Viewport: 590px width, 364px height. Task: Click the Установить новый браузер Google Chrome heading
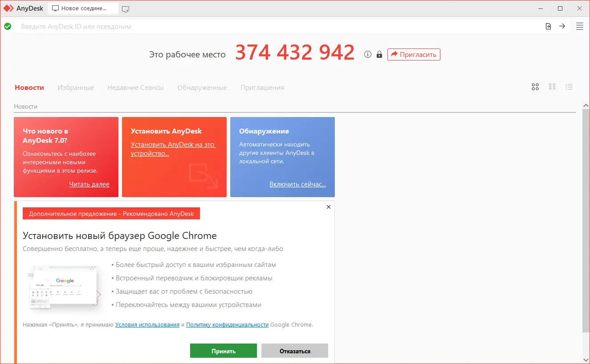coord(120,236)
